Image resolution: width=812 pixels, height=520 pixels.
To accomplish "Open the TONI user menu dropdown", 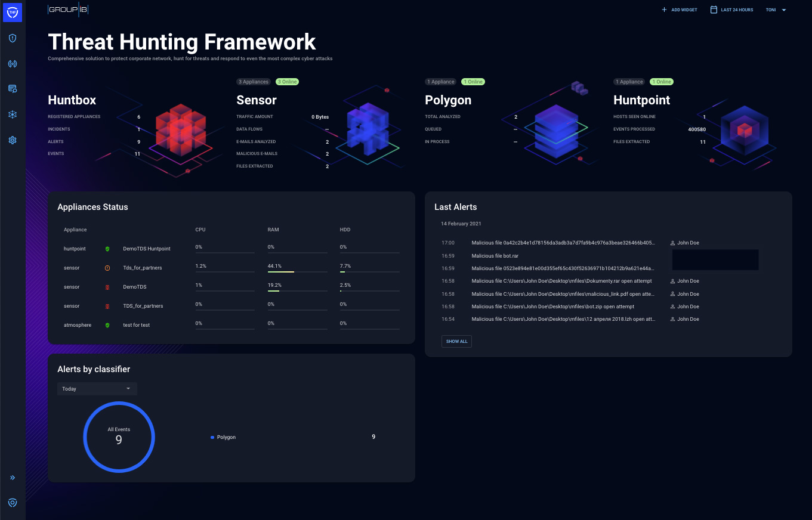I will coord(776,10).
